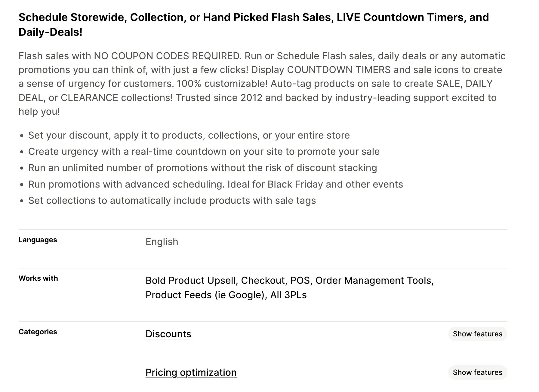Select the 'Create urgency' countdown bullet point

tap(204, 152)
